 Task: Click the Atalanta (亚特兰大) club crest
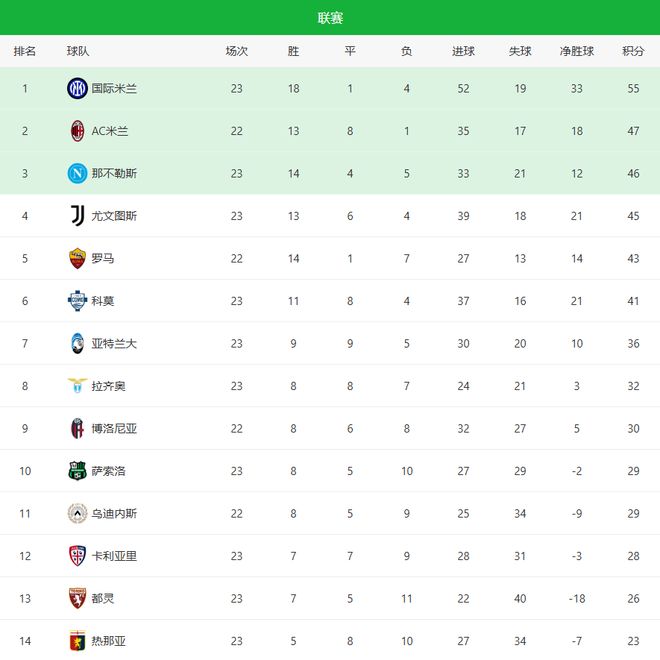(77, 343)
